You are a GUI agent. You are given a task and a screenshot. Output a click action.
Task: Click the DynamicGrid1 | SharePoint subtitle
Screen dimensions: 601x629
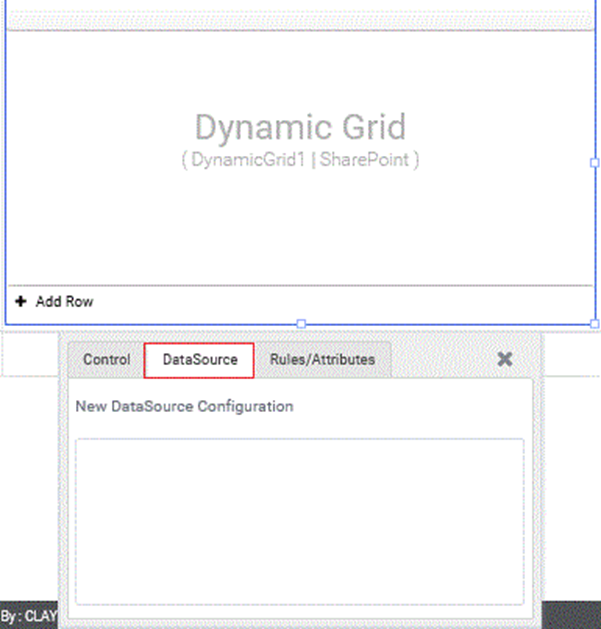pos(300,160)
